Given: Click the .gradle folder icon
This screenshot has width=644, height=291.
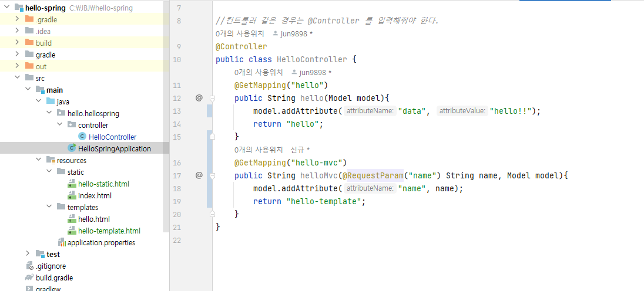Looking at the screenshot, I should point(29,19).
